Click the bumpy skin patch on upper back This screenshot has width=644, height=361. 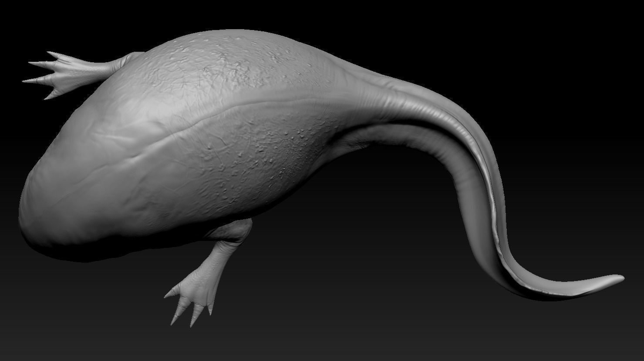[235, 61]
